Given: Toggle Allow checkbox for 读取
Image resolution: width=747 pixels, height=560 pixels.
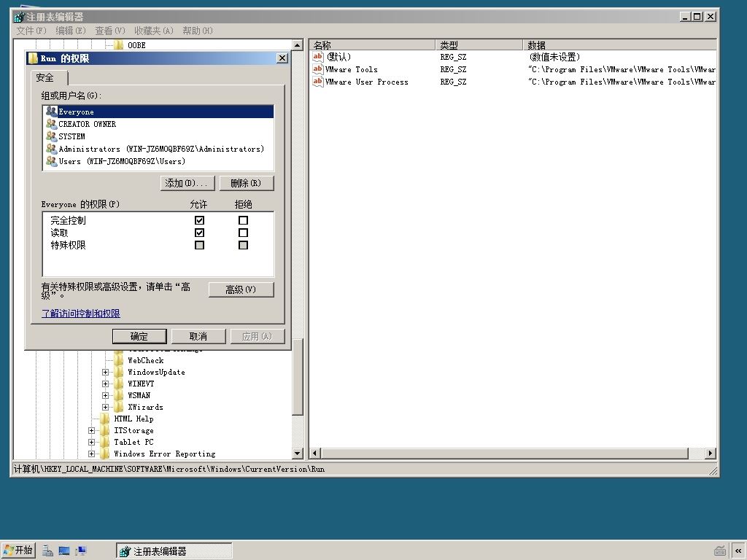Looking at the screenshot, I should tap(200, 233).
